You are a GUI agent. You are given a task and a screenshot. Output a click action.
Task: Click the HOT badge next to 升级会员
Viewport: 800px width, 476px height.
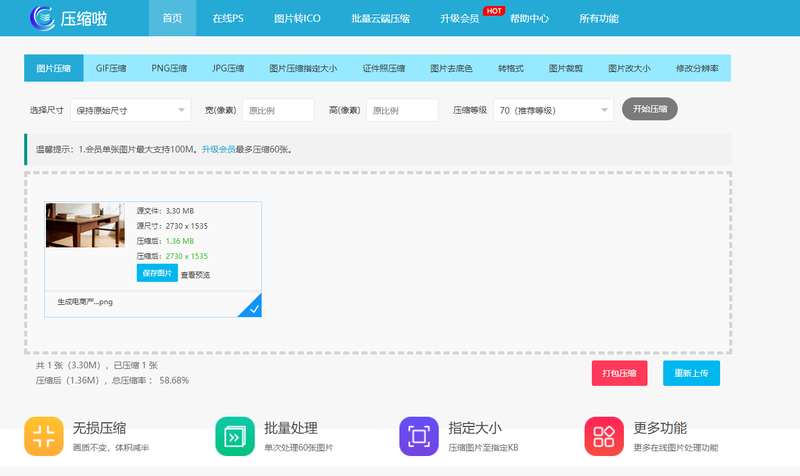(x=493, y=11)
